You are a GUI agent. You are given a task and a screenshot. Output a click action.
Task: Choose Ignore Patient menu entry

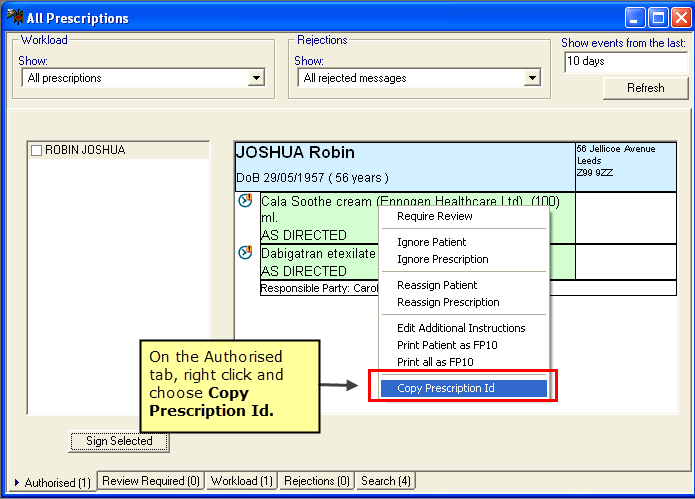431,242
